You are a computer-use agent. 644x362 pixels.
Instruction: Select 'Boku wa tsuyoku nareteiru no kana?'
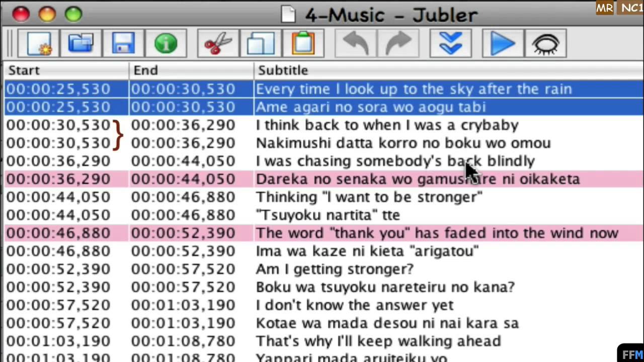(324, 287)
